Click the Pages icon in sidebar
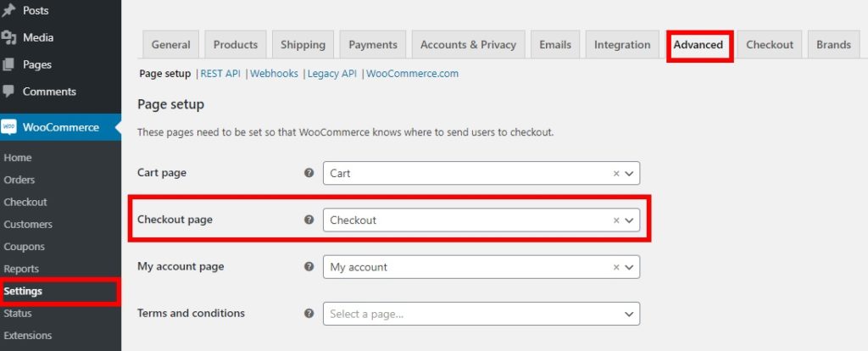This screenshot has width=868, height=351. click(x=8, y=64)
